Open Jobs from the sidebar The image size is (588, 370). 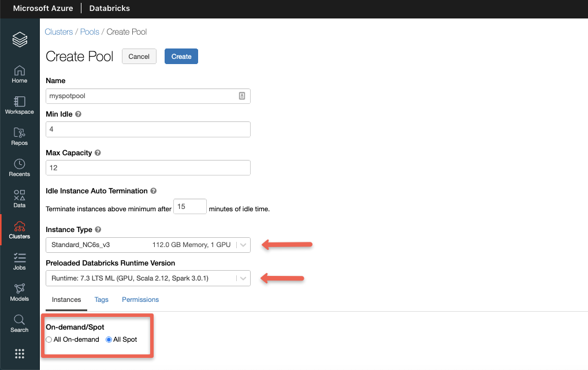20,261
